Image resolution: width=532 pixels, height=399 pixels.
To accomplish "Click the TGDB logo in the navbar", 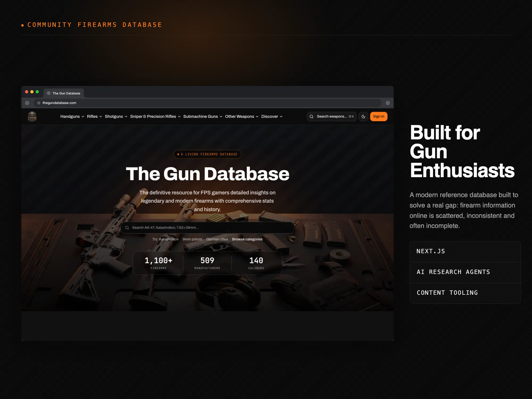I will 32,117.
